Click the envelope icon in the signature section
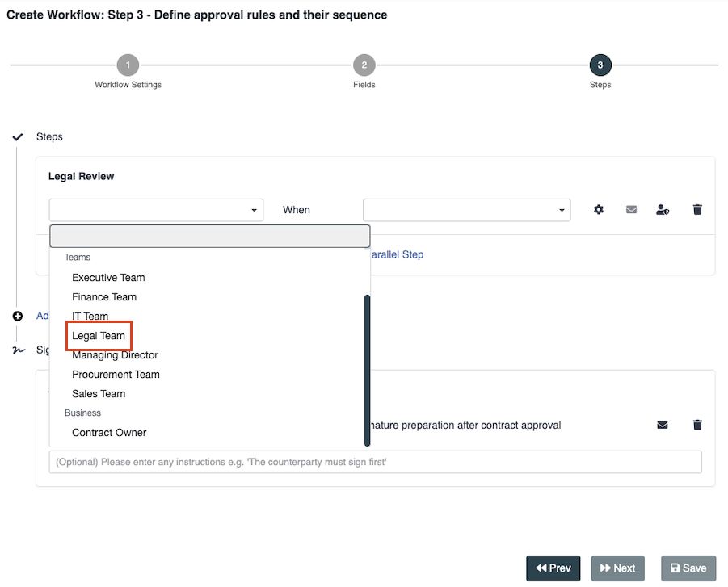Viewport: 728px width, 587px height. point(663,425)
